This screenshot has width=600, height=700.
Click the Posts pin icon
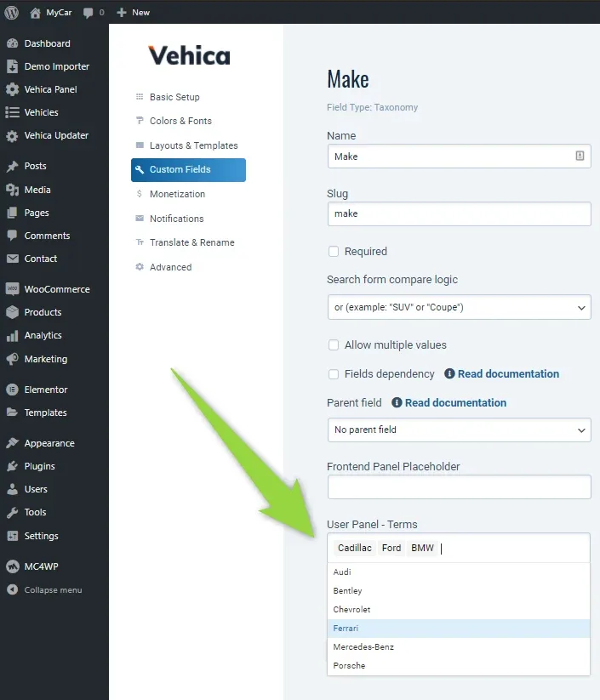tap(13, 166)
